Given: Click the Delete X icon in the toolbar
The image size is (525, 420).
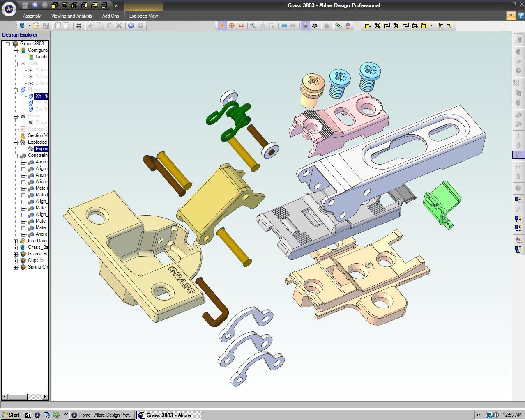Looking at the screenshot, I should click(119, 25).
